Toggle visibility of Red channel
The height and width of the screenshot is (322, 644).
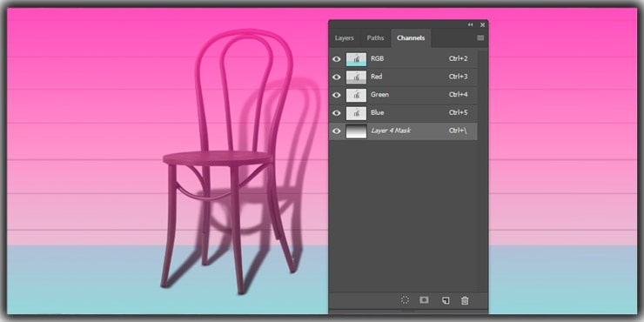[337, 77]
